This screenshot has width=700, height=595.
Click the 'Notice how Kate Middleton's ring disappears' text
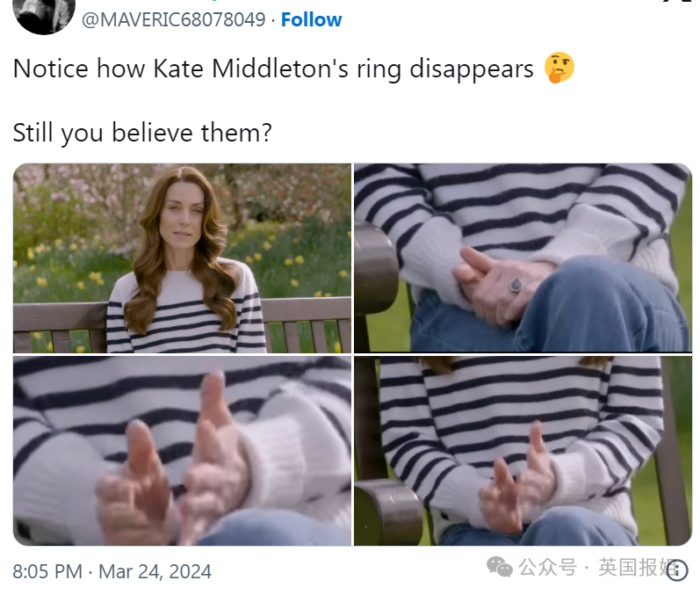pos(273,69)
